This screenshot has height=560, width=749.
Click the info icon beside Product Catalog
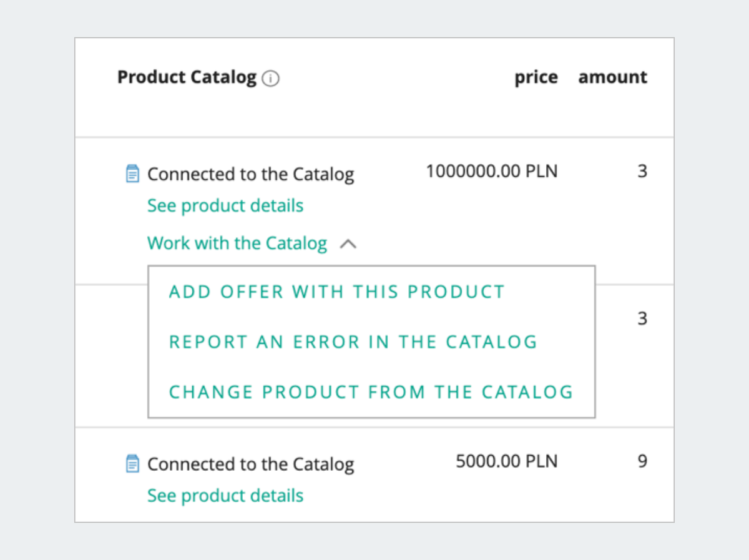[x=271, y=79]
